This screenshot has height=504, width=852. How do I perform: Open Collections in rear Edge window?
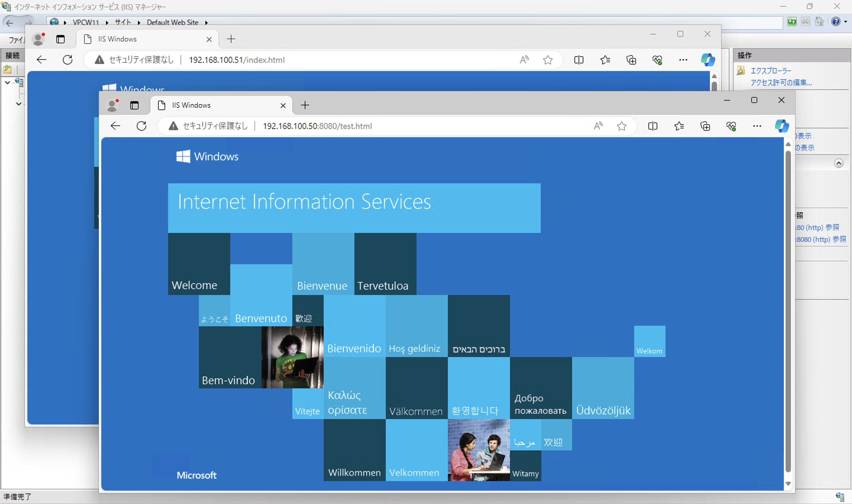pyautogui.click(x=631, y=60)
